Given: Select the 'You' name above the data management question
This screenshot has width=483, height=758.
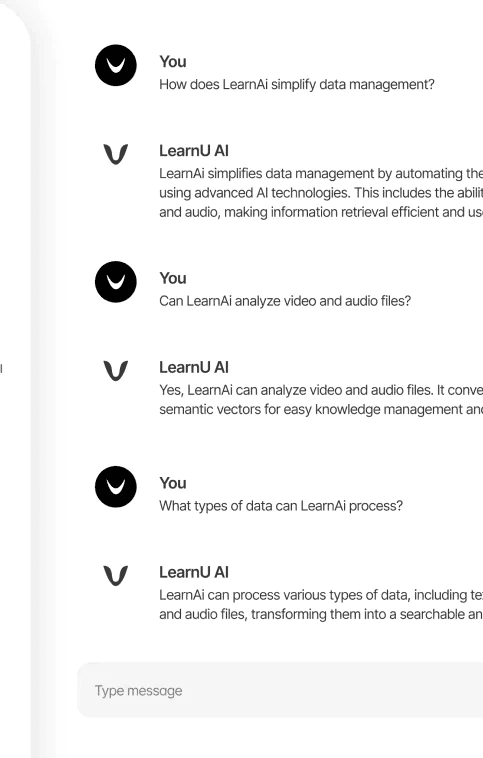Looking at the screenshot, I should coord(173,61).
